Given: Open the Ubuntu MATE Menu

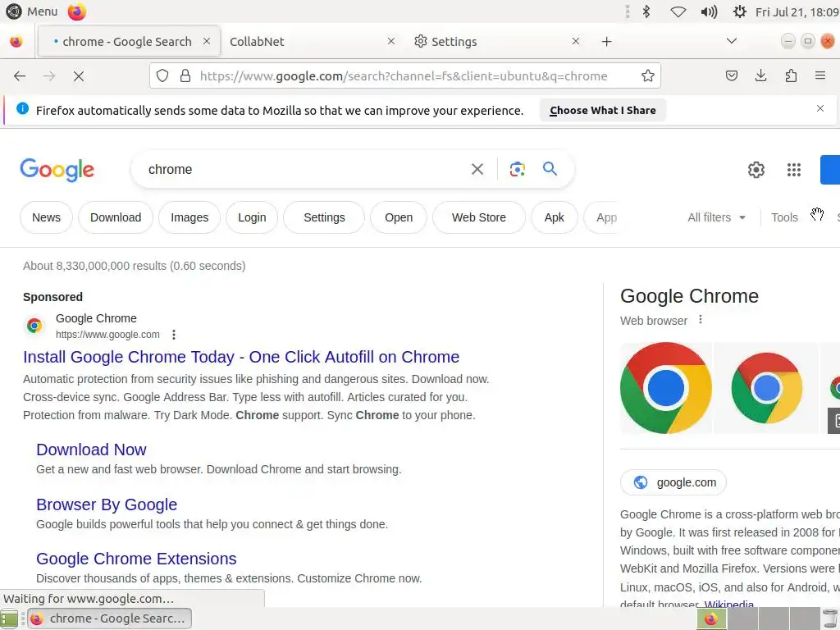Looking at the screenshot, I should coord(32,11).
